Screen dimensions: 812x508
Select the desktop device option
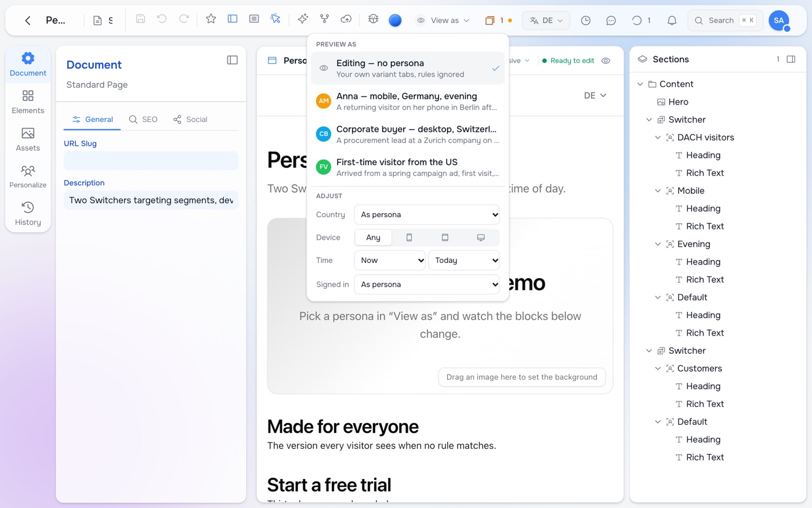[481, 237]
